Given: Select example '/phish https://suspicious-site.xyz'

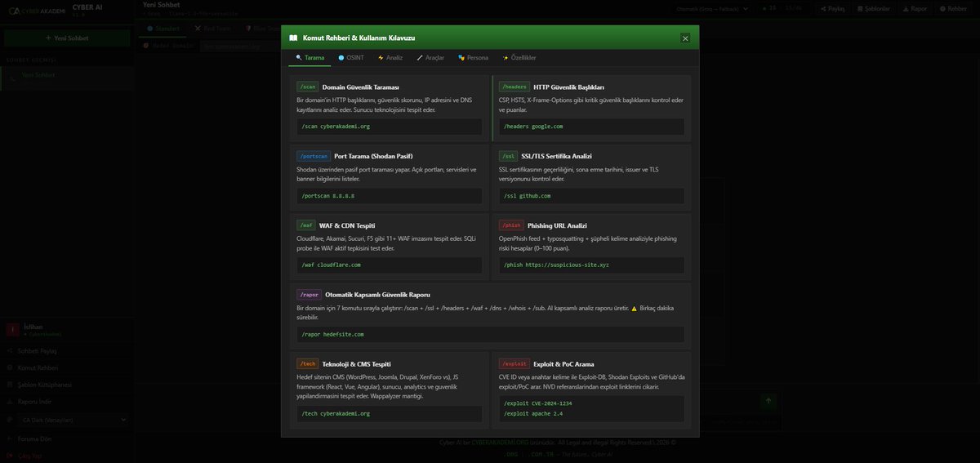Looking at the screenshot, I should click(x=591, y=265).
